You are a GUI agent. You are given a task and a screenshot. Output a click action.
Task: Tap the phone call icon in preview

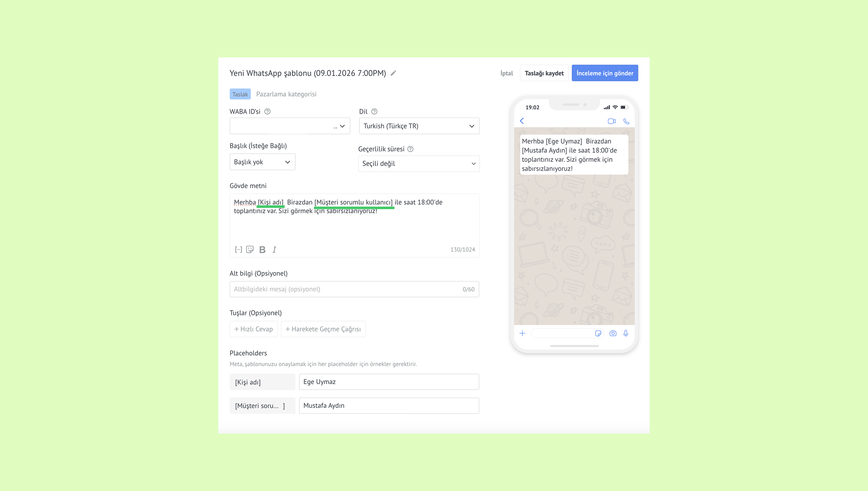(x=626, y=121)
